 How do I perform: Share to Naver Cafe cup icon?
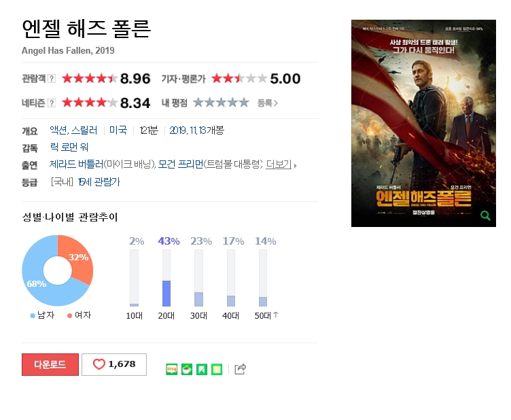tap(187, 369)
